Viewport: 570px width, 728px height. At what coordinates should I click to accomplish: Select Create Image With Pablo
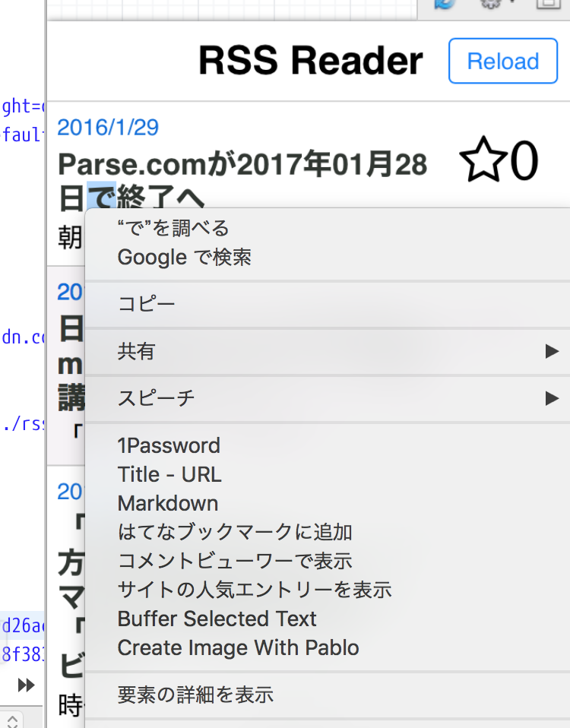(x=238, y=648)
